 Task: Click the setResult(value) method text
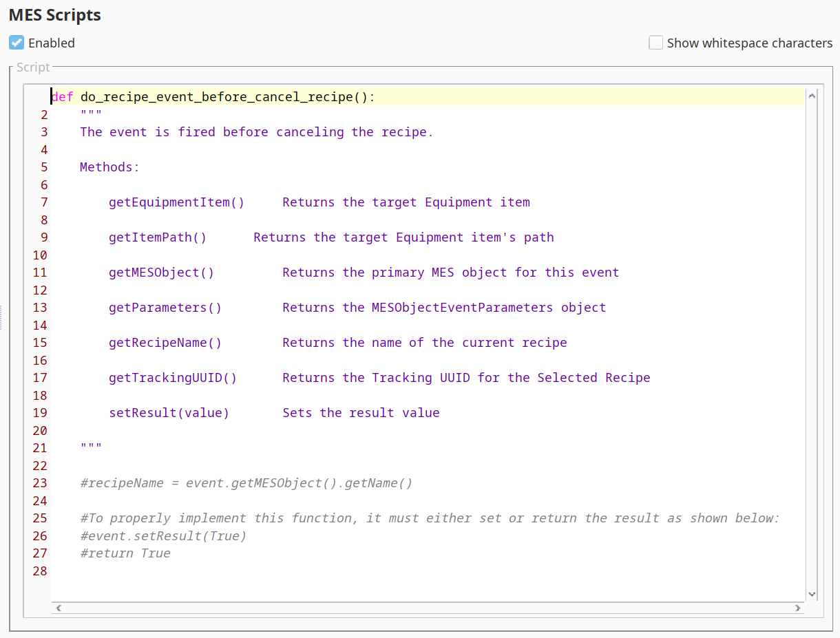(x=169, y=413)
